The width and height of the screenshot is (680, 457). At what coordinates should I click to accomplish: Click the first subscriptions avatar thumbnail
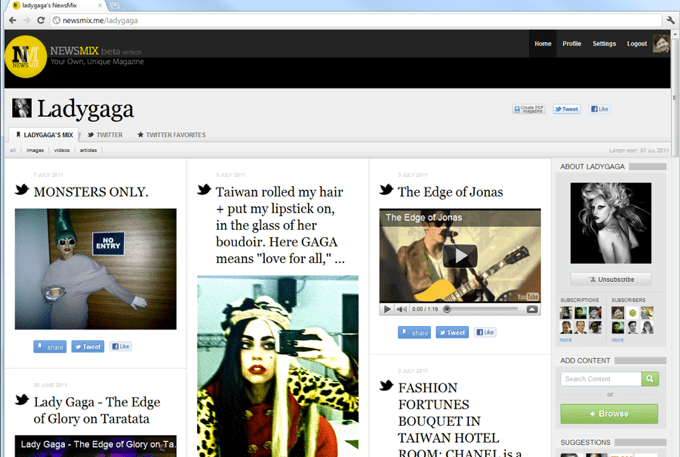click(x=566, y=312)
